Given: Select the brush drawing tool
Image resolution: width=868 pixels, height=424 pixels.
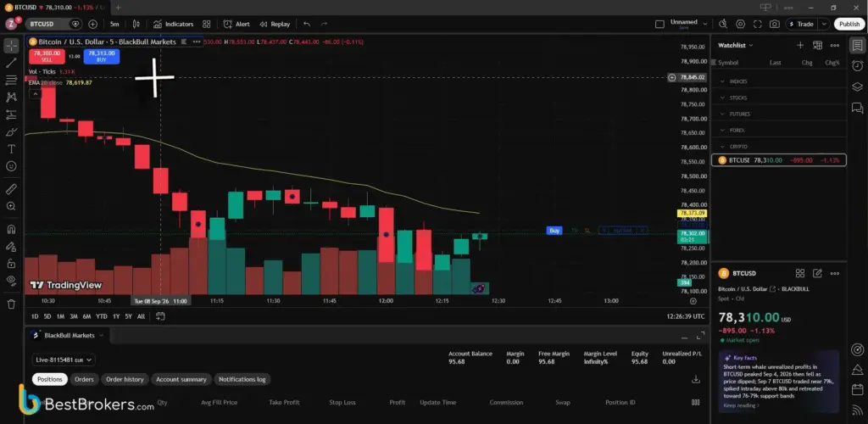Looking at the screenshot, I should 11,131.
